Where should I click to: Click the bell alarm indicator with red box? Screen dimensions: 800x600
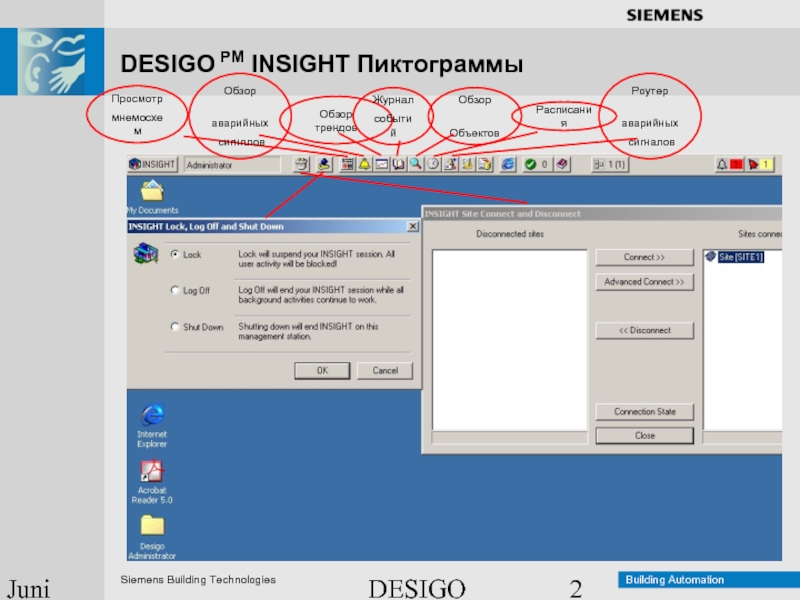(730, 164)
